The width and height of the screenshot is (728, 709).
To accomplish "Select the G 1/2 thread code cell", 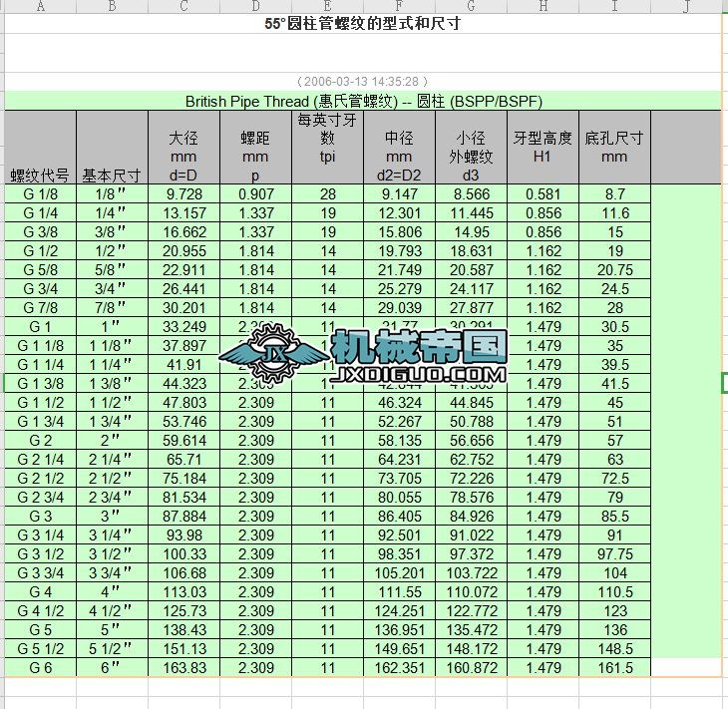I will click(41, 251).
